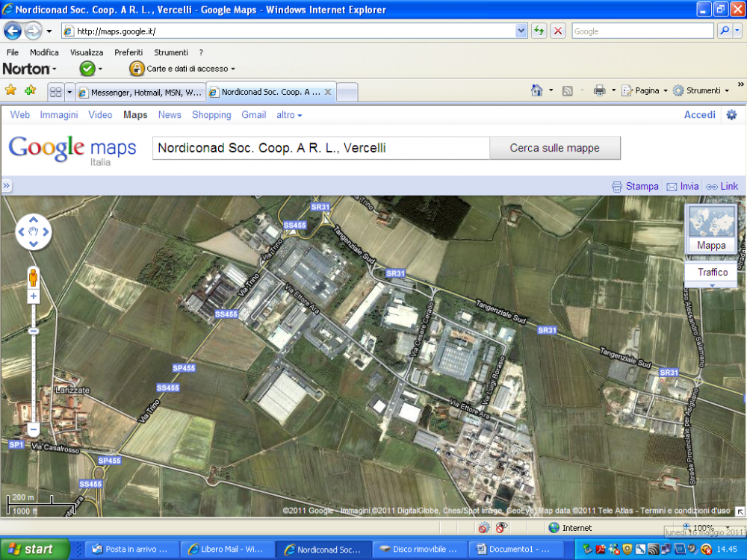Click the Immagini link
747x560 pixels.
click(58, 115)
